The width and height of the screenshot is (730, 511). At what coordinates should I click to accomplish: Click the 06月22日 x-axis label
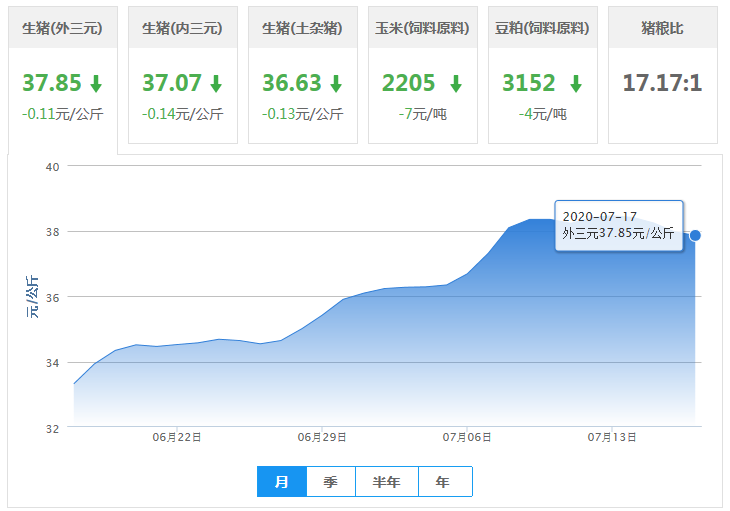(177, 437)
